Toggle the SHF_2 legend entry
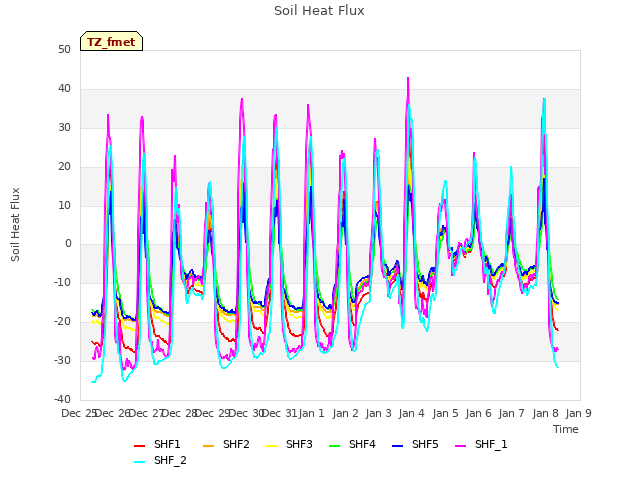The height and width of the screenshot is (480, 640). [160, 460]
